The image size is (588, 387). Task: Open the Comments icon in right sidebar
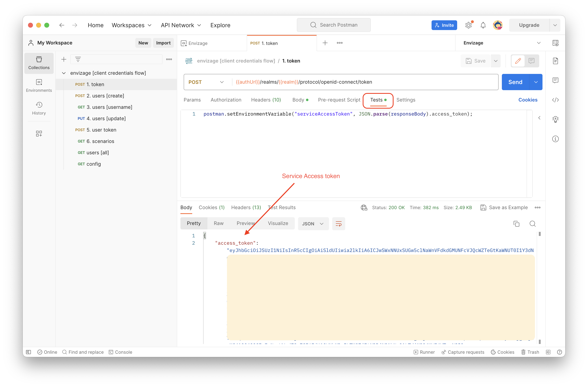tap(555, 80)
